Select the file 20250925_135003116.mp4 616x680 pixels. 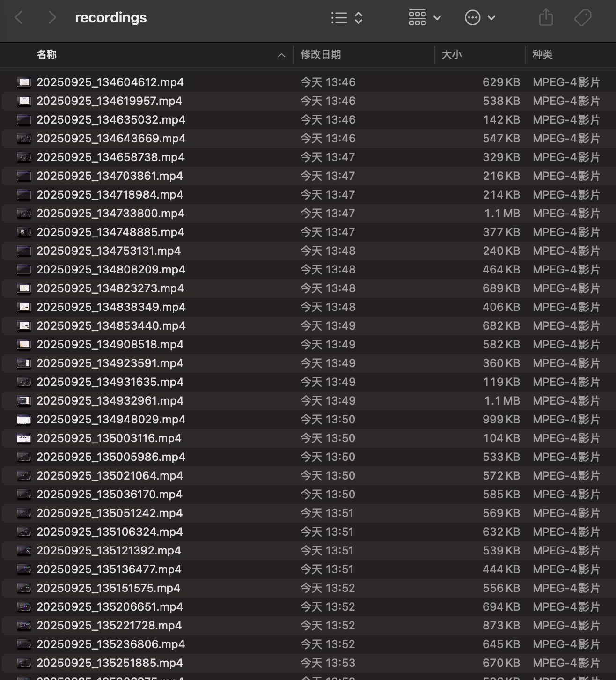(110, 438)
